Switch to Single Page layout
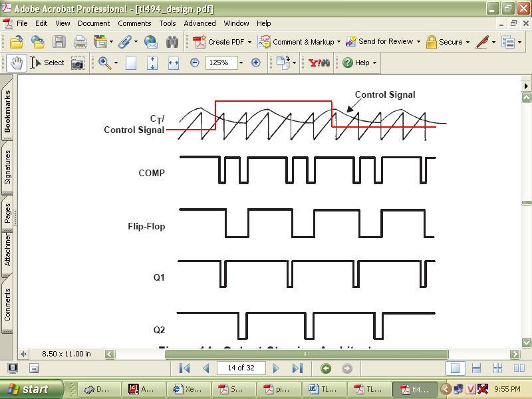 [x=456, y=368]
